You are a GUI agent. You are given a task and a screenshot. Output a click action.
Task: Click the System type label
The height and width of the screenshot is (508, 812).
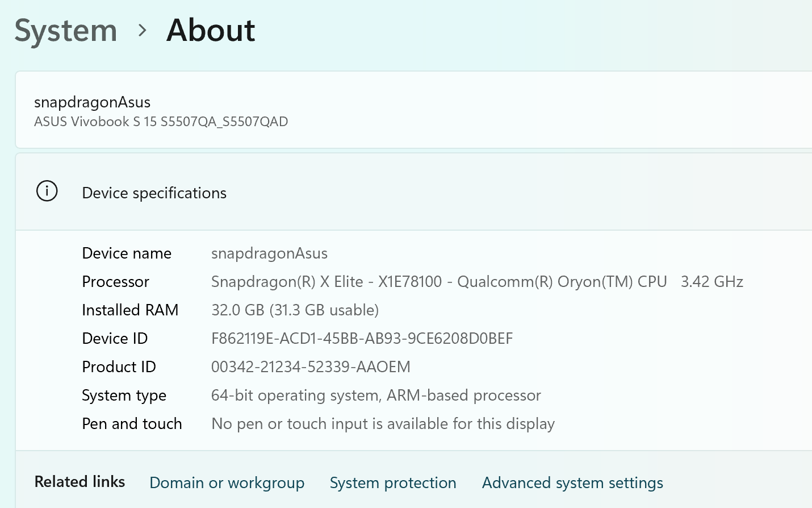pyautogui.click(x=124, y=395)
